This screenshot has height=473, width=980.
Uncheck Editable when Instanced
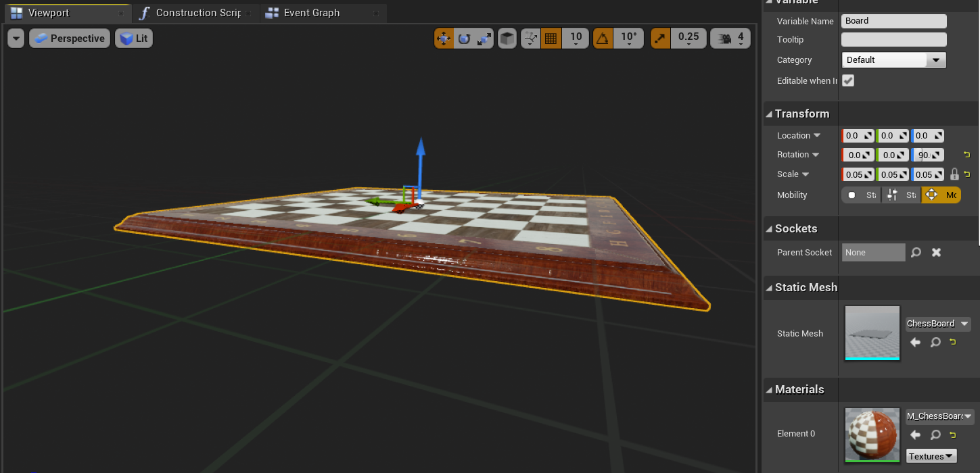pyautogui.click(x=848, y=80)
